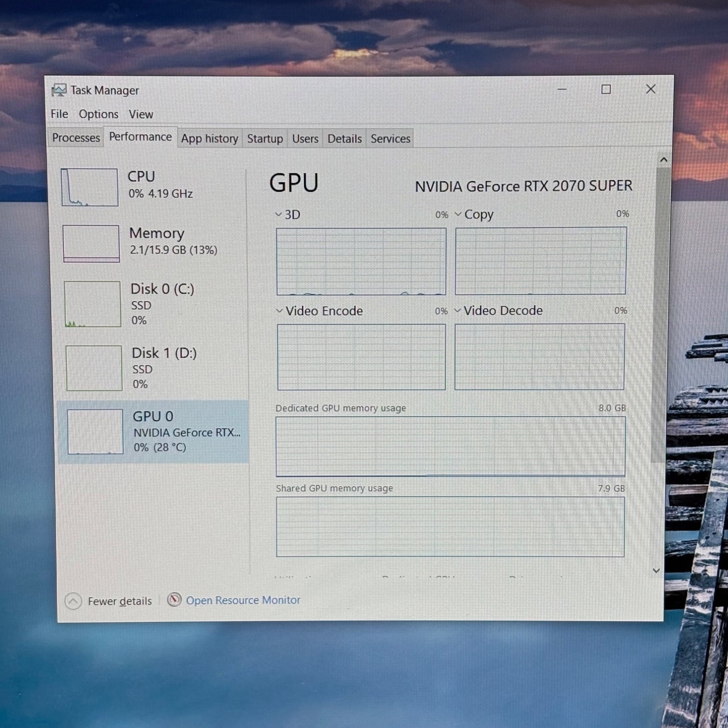The width and height of the screenshot is (728, 728).
Task: Open the Copy graph engine dropdown
Action: pyautogui.click(x=458, y=214)
